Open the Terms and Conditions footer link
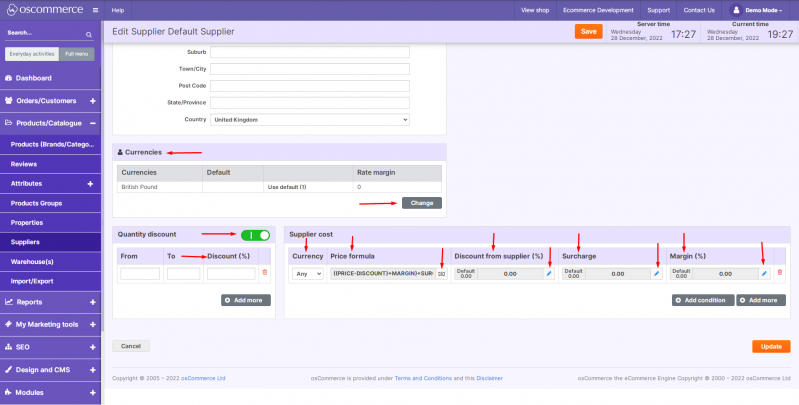The image size is (799, 405). pos(422,378)
